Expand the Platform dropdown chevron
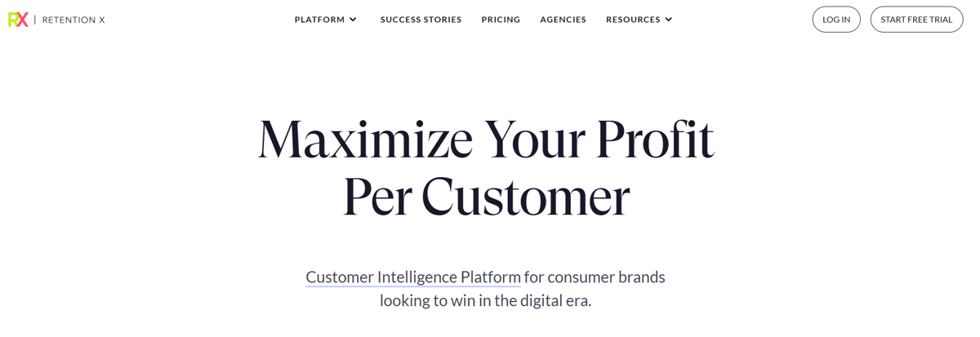This screenshot has height=337, width=980. pyautogui.click(x=353, y=20)
